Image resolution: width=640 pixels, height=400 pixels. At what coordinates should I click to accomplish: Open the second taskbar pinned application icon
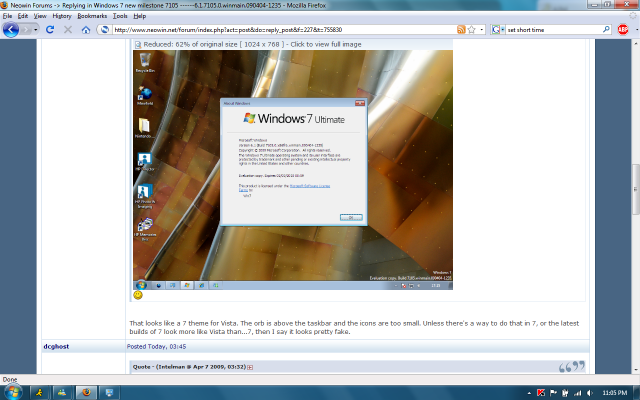62,393
